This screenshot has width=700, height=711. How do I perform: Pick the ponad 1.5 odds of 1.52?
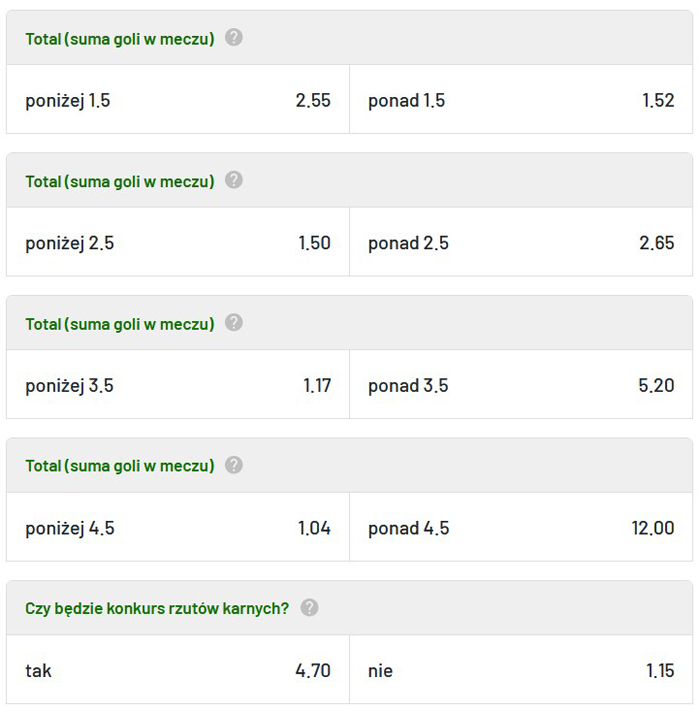(x=521, y=100)
